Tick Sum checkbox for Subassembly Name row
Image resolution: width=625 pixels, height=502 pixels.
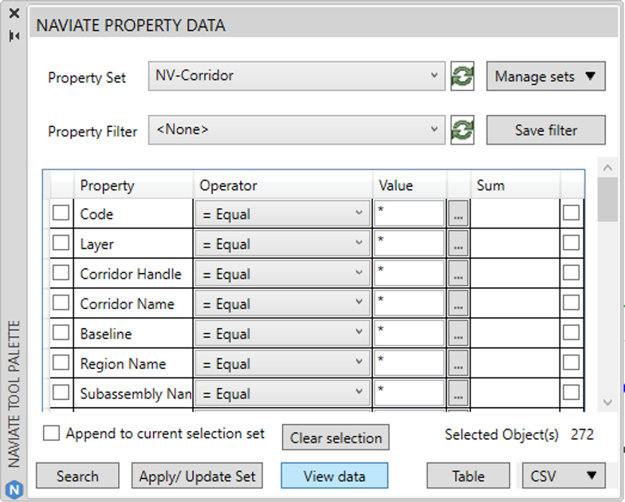(571, 392)
